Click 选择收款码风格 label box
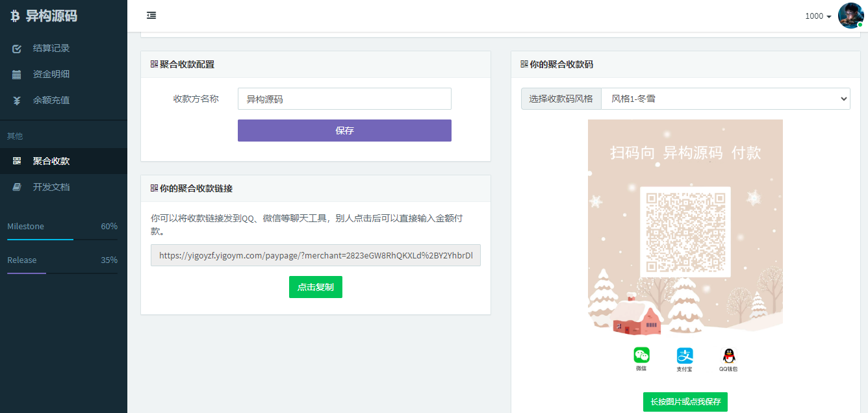The image size is (868, 413). pyautogui.click(x=561, y=99)
